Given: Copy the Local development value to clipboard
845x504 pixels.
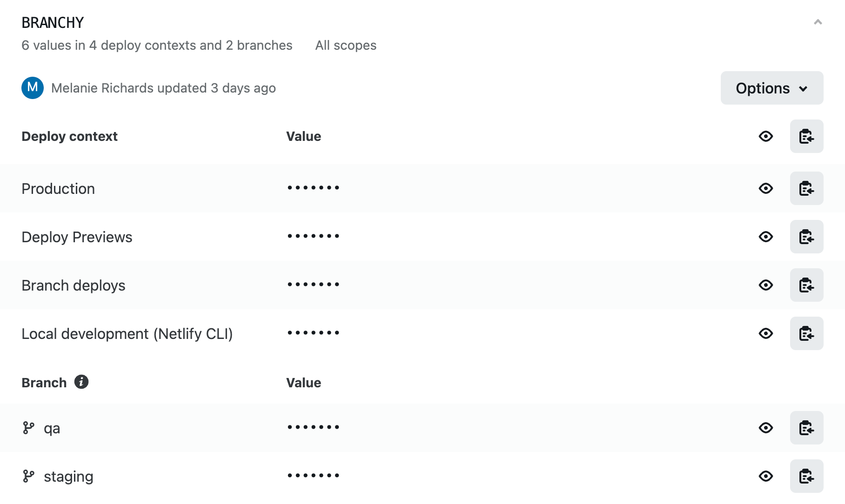Looking at the screenshot, I should tap(806, 333).
